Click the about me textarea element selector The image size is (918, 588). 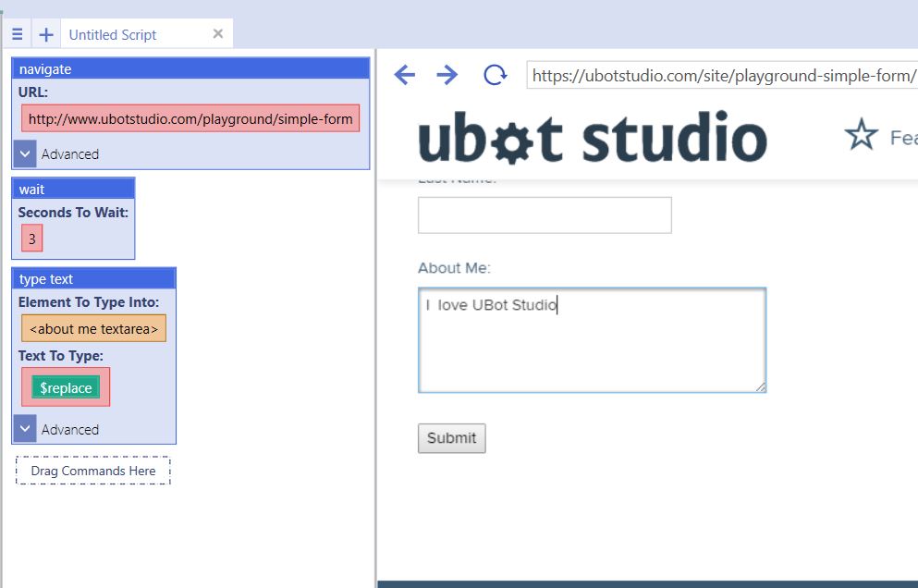pos(93,328)
